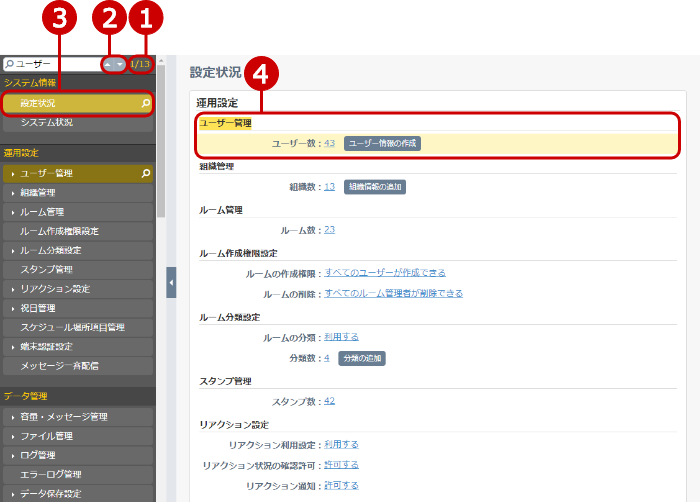Click the sidebar vertical scrollbar thumb
This screenshot has height=503, width=700.
tap(161, 141)
